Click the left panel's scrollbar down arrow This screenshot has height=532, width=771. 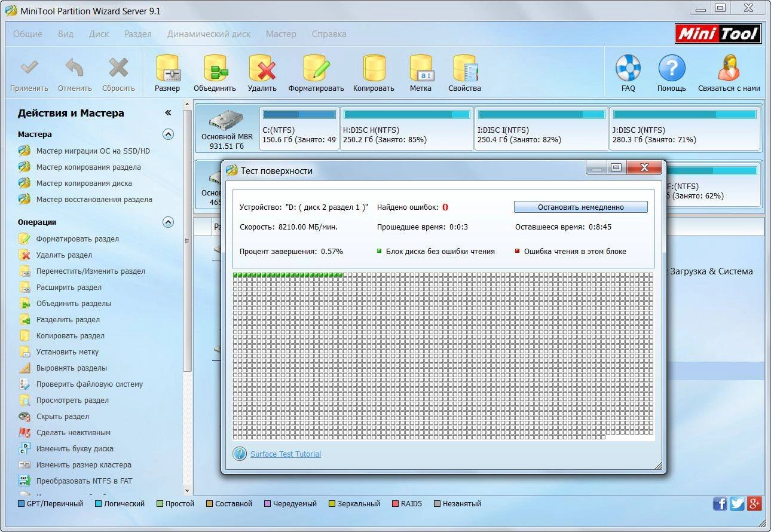point(187,490)
